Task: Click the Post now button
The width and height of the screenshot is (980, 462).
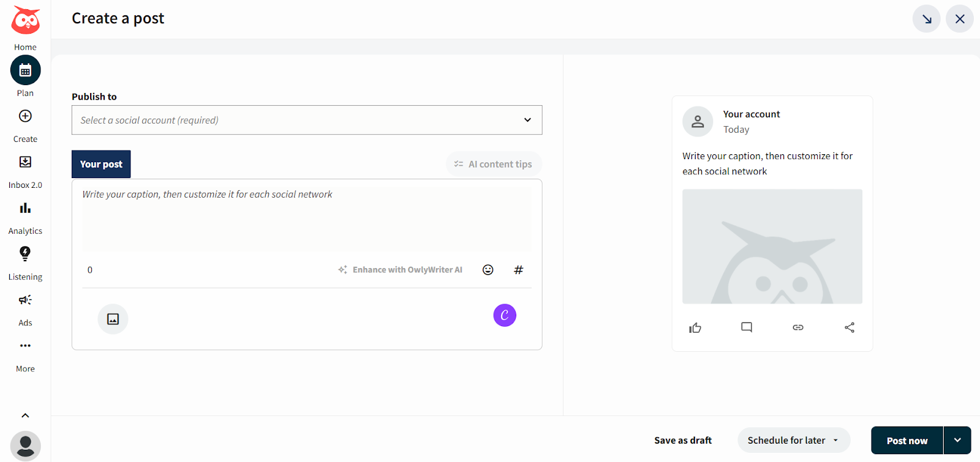Action: [x=907, y=441]
